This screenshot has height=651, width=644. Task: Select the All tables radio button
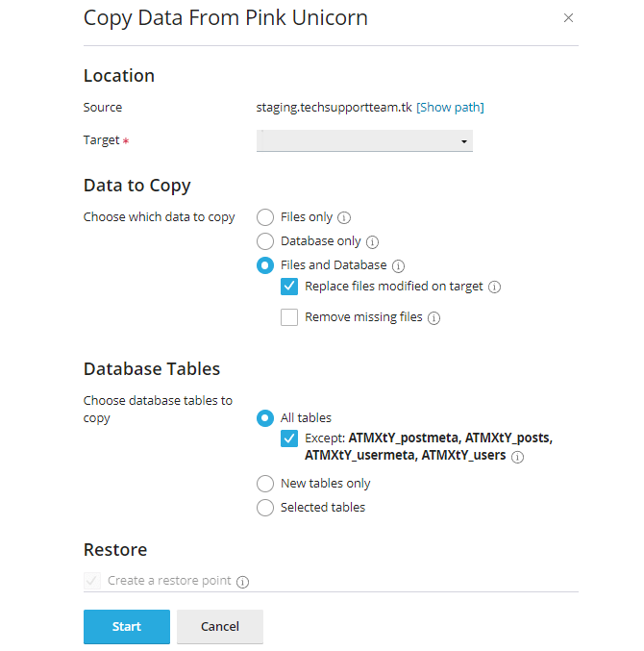[x=265, y=418]
